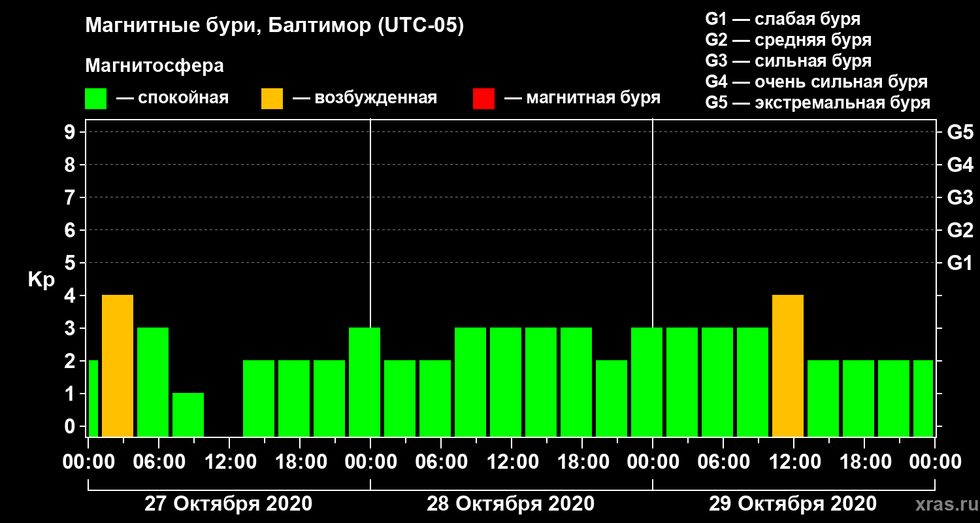980x523 pixels.
Task: Click the green bar crossing the 27–28 October midnight line
Action: 365,382
